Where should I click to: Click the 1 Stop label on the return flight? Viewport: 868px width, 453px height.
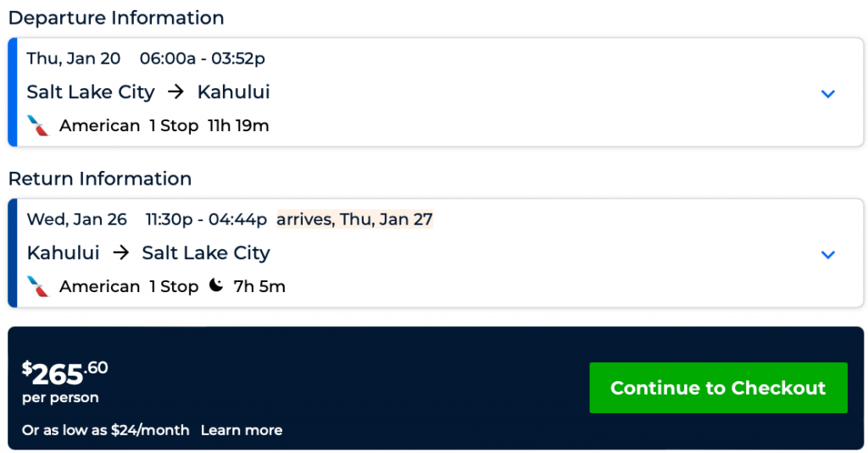tap(174, 287)
